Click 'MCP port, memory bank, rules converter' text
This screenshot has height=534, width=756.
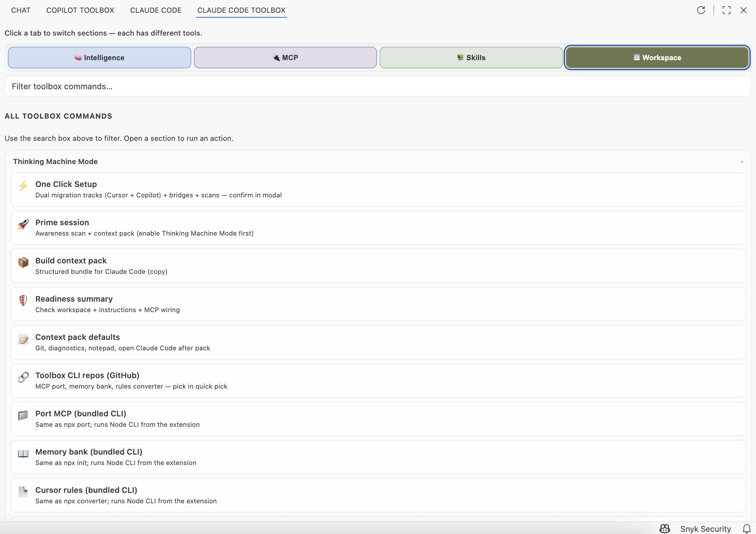tap(131, 386)
